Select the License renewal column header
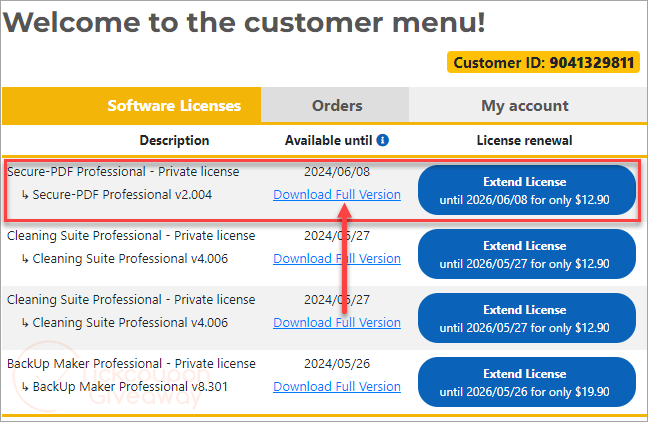Screen dimensions: 648x422 524,141
